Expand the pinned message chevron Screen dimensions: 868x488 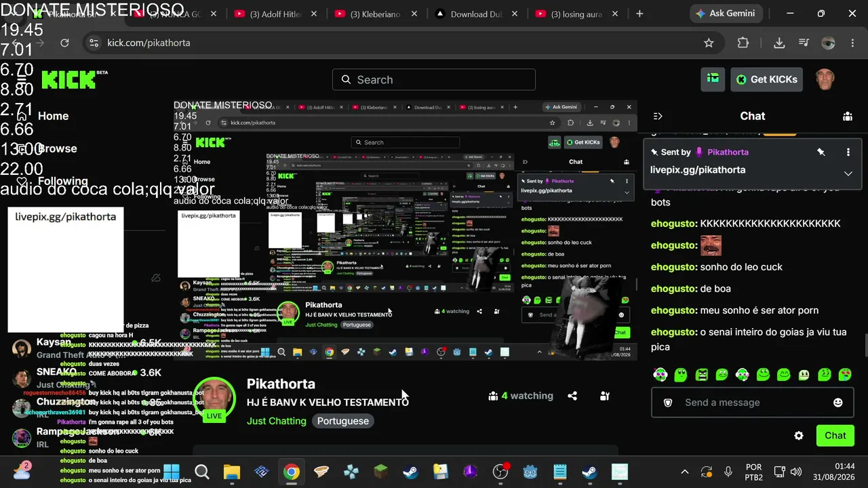pyautogui.click(x=848, y=174)
